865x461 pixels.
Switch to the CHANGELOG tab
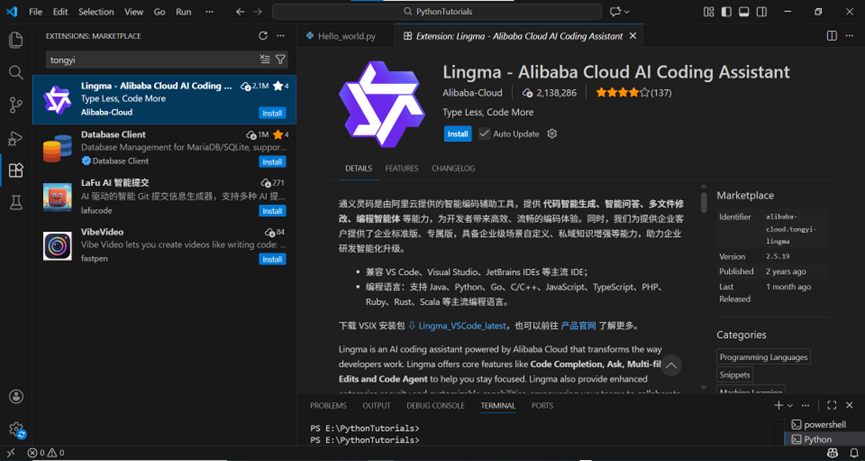pos(453,168)
